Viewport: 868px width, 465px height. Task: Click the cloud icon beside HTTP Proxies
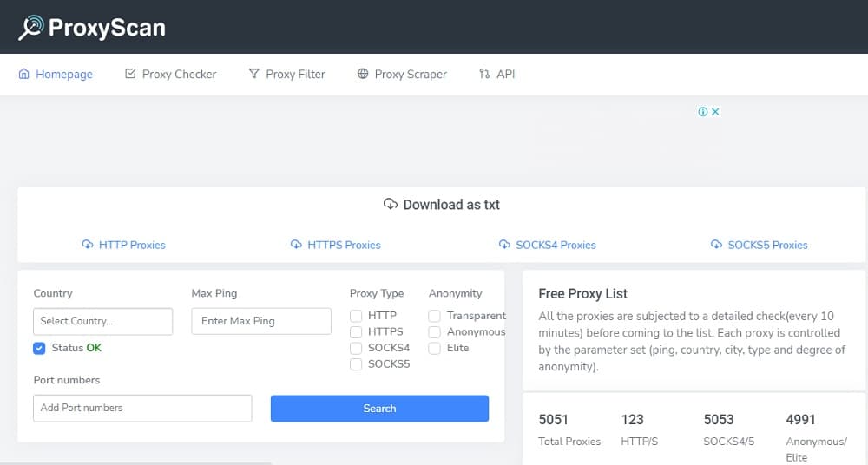(x=88, y=244)
